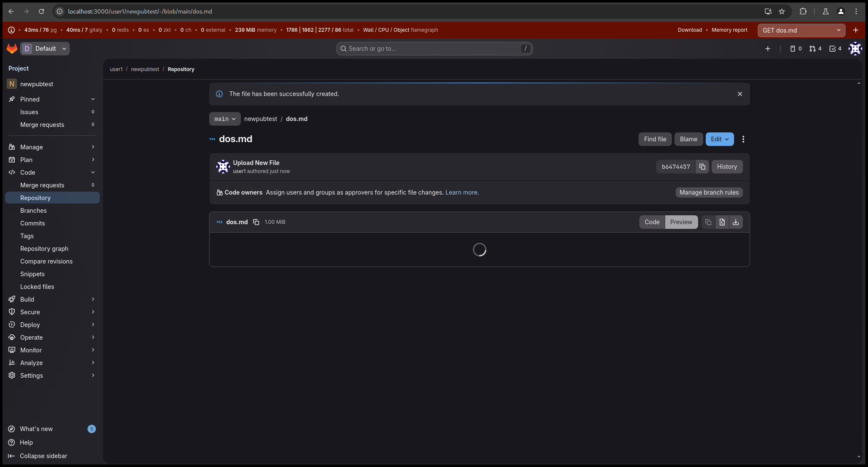This screenshot has height=467, width=868.
Task: Open the to-do list counter
Action: click(x=835, y=49)
